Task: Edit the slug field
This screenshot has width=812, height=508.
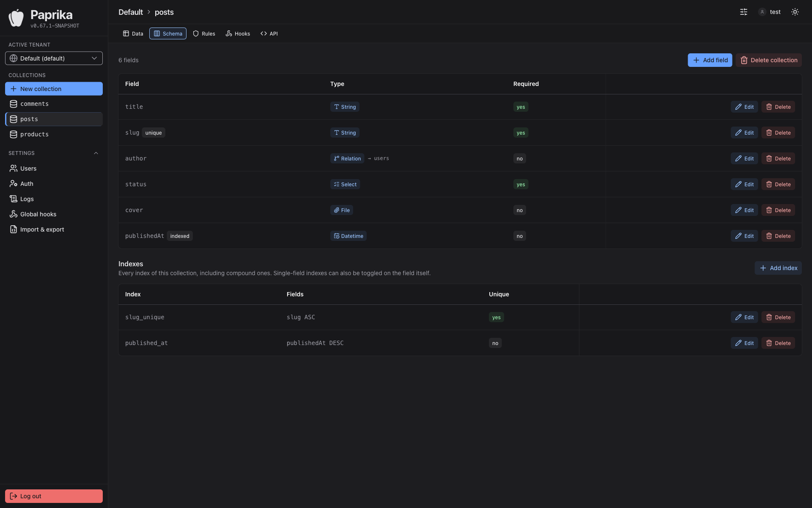Action: (744, 133)
